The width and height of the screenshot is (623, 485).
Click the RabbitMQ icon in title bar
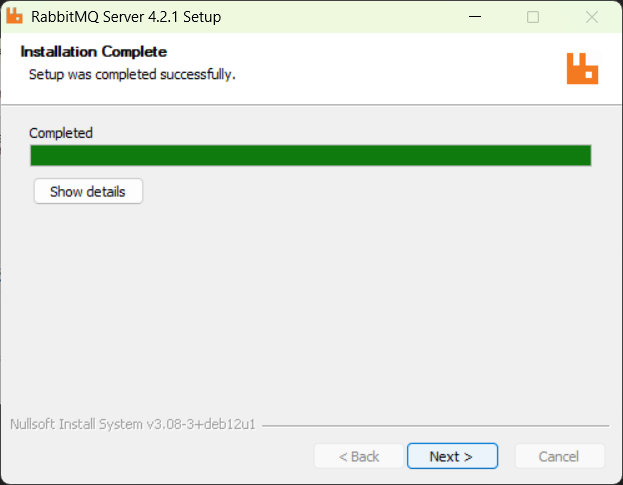click(15, 16)
